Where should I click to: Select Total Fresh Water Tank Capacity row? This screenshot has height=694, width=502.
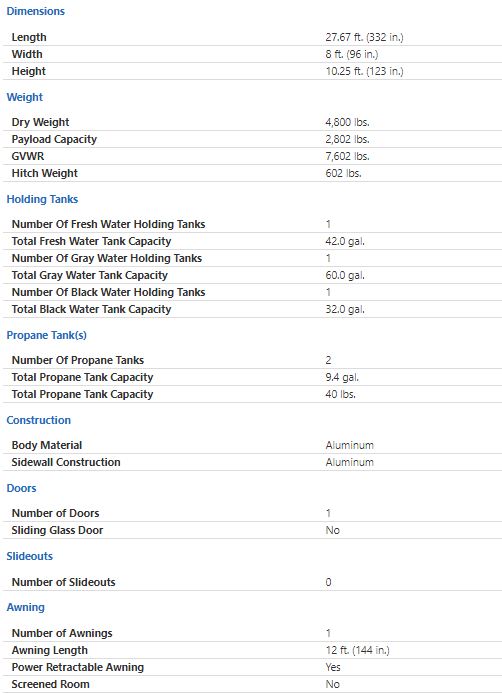click(x=252, y=241)
